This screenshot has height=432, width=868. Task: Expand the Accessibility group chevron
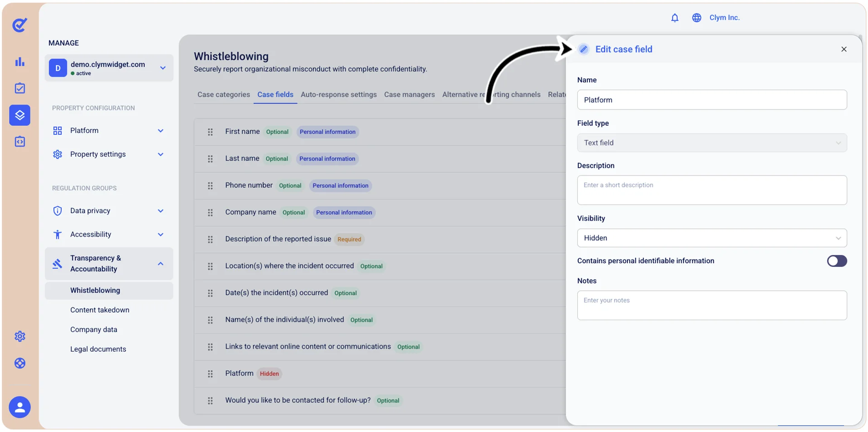[x=160, y=234]
